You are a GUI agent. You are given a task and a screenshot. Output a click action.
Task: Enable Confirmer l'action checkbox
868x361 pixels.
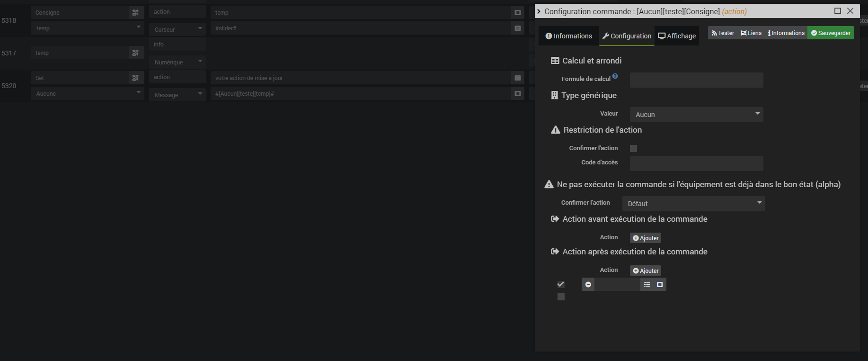(633, 149)
